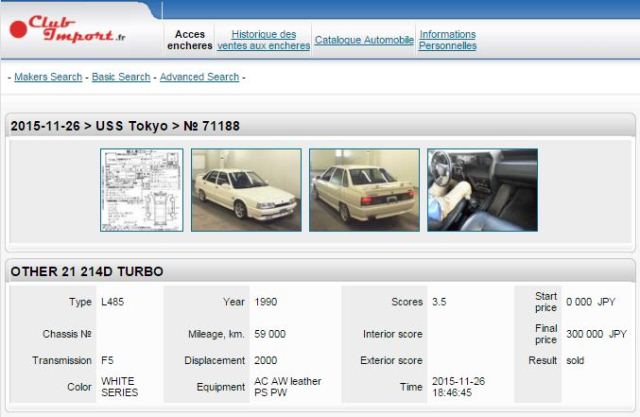Open the Acces encheres tab

[190, 40]
